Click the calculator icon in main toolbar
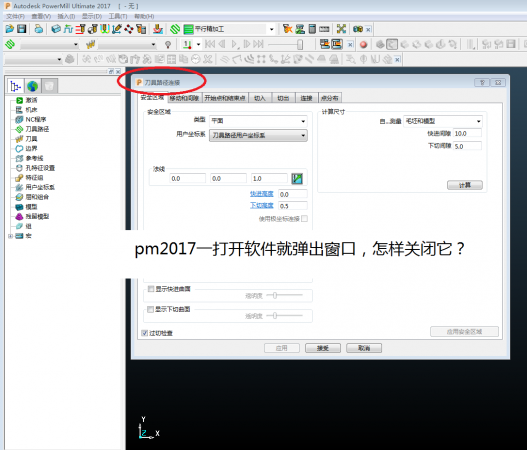 pos(312,29)
